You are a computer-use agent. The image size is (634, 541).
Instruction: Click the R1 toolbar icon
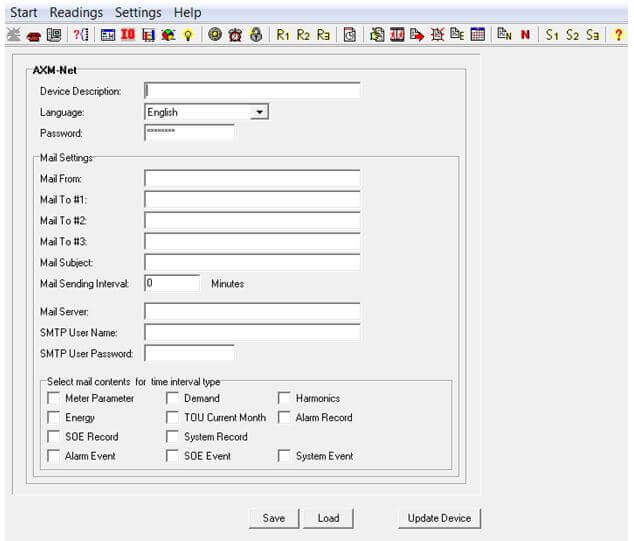(x=283, y=34)
